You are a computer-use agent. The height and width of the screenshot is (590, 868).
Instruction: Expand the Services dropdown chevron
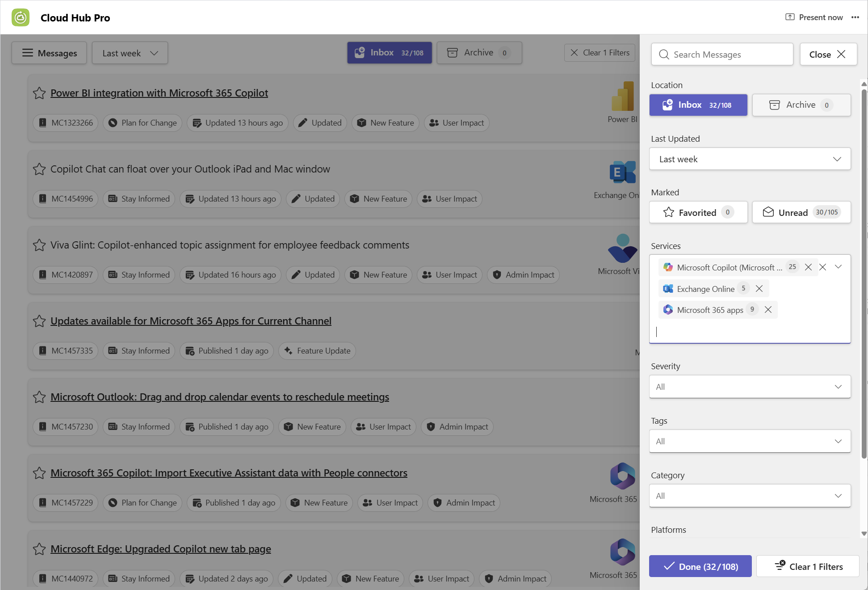tap(838, 267)
